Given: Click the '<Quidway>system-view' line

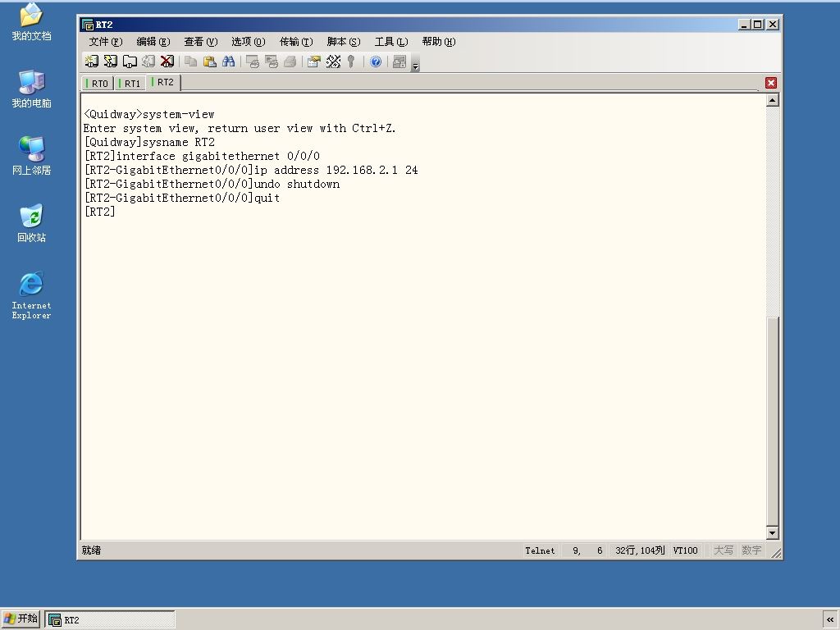Looking at the screenshot, I should pos(149,114).
